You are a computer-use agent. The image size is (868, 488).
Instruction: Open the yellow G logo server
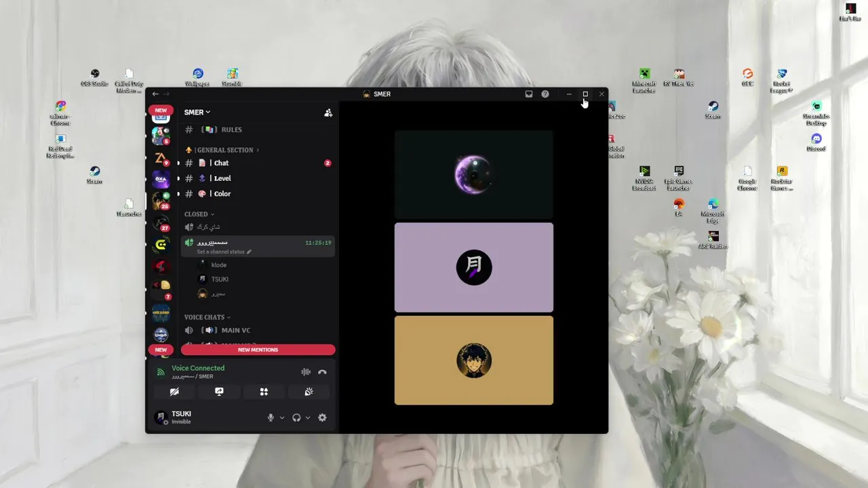[161, 245]
